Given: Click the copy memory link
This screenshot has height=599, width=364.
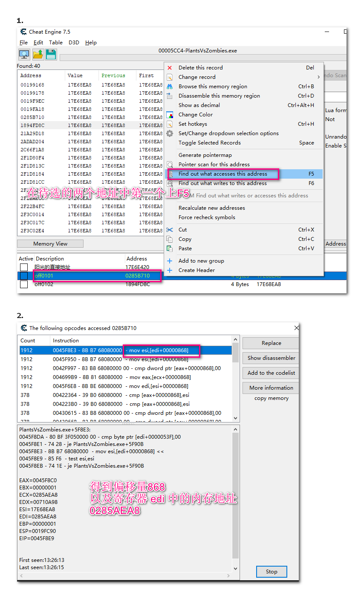Looking at the screenshot, I should [272, 398].
